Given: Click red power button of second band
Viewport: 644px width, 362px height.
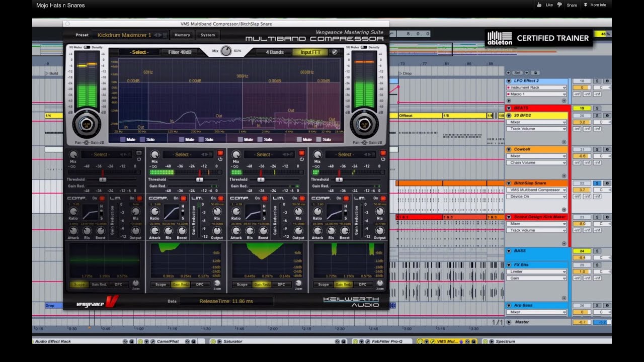Looking at the screenshot, I should [x=220, y=153].
